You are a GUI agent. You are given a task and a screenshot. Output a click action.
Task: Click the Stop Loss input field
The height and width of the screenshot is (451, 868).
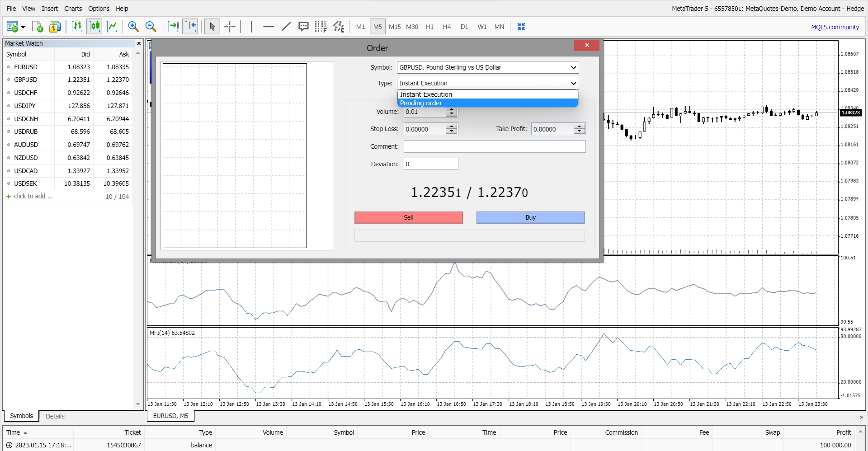click(x=425, y=129)
